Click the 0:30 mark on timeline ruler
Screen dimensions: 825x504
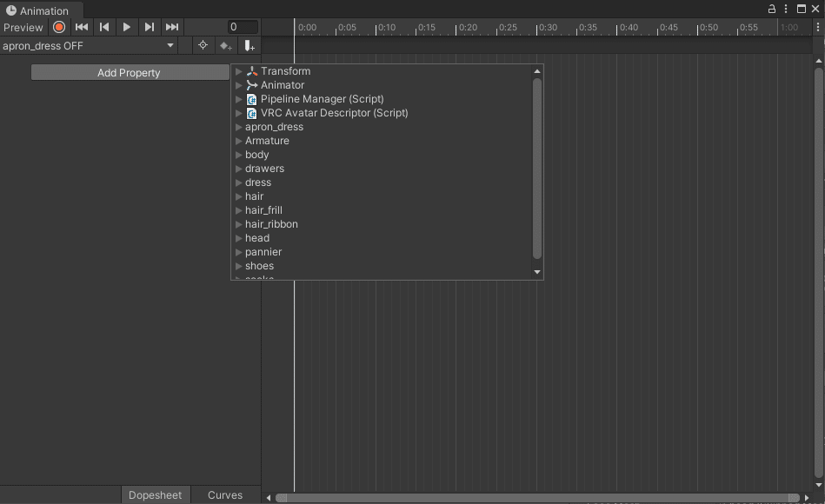547,27
